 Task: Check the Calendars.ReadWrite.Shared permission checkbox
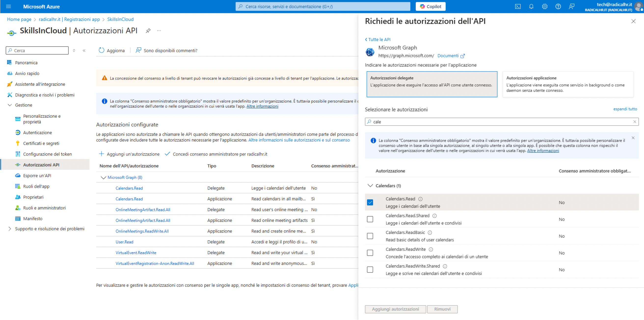click(x=370, y=270)
